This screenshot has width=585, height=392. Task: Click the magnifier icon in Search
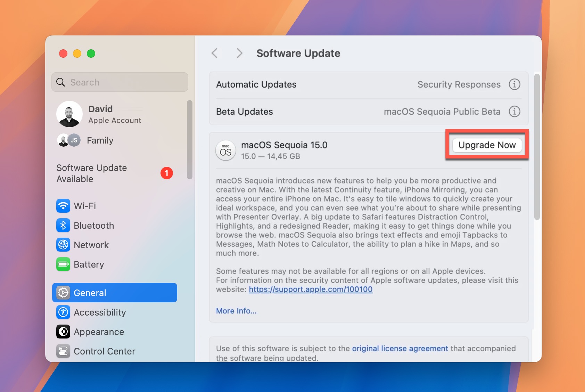coord(61,82)
